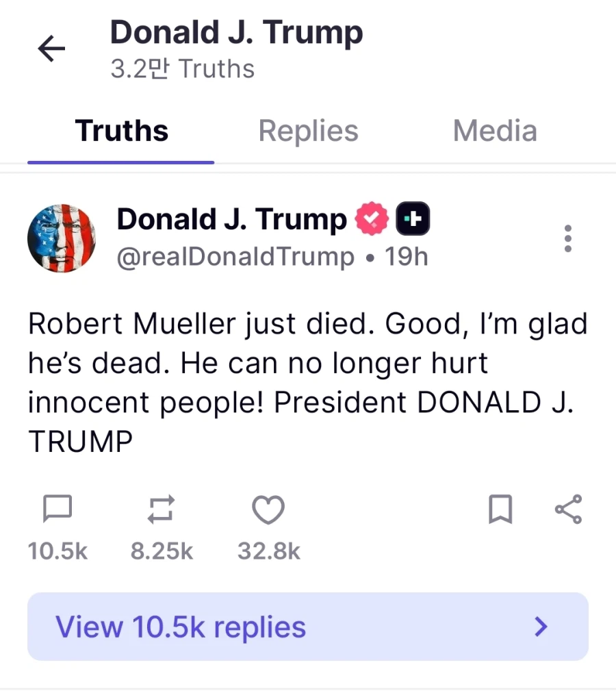This screenshot has height=691, width=616.
Task: Open the three-dot post options menu
Action: (x=567, y=238)
